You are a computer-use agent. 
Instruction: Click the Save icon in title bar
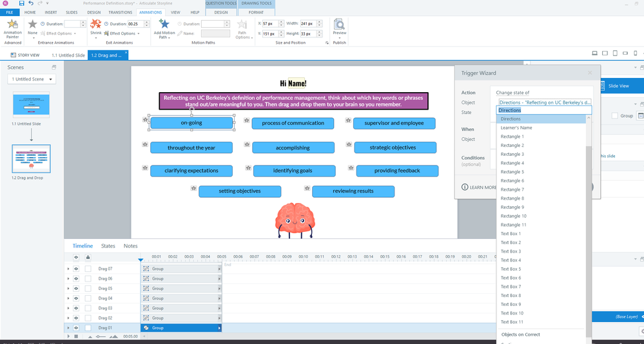[x=21, y=3]
